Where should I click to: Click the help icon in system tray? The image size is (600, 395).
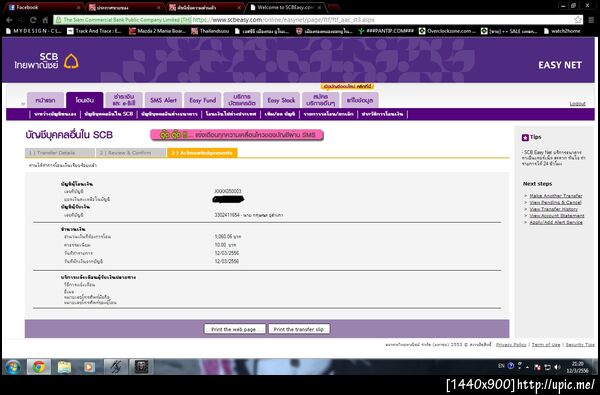[x=510, y=366]
